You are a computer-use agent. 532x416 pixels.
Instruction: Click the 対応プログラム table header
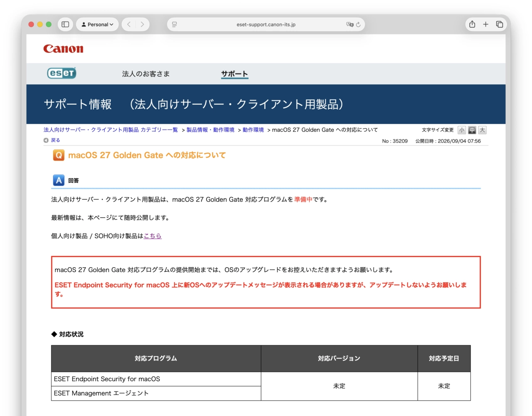tap(156, 358)
